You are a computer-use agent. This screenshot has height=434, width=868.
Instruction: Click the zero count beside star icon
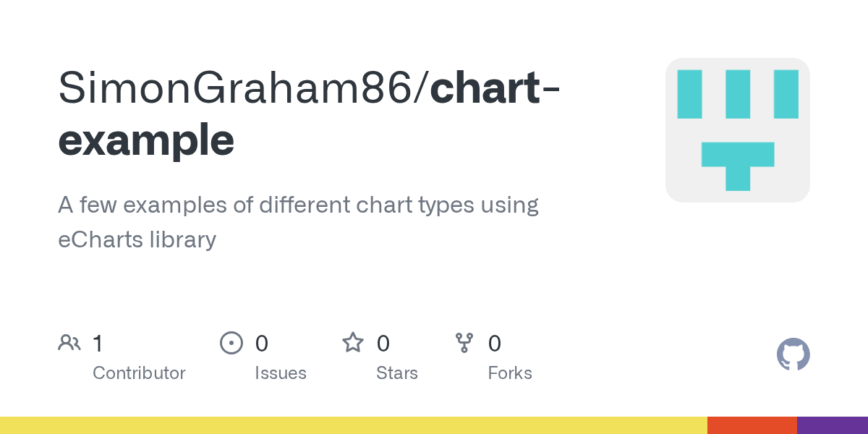(383, 344)
